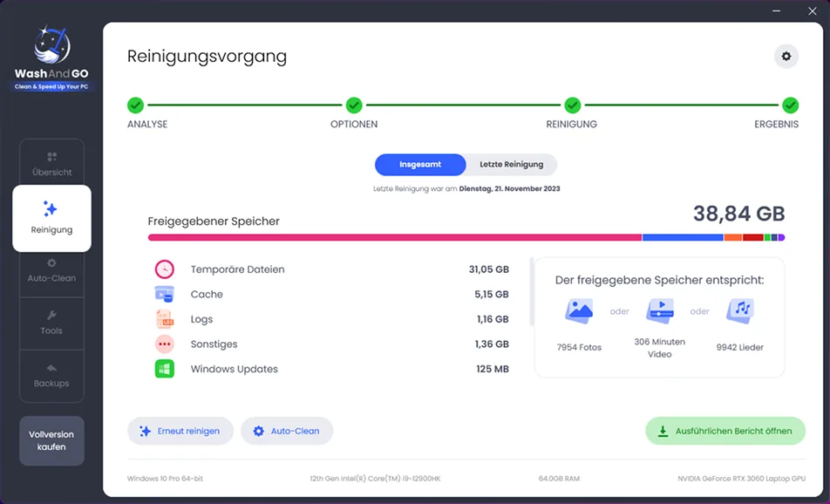Open Ausführlichen Bericht öffnen
Viewport: 830px width, 504px height.
point(725,431)
